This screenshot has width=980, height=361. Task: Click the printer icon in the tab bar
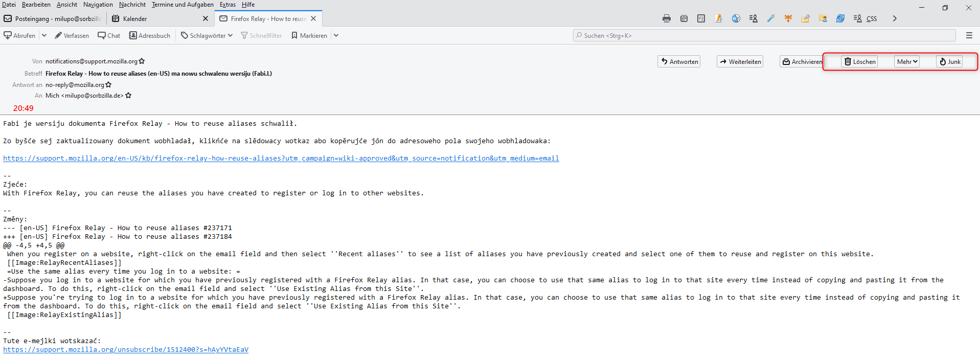point(667,18)
